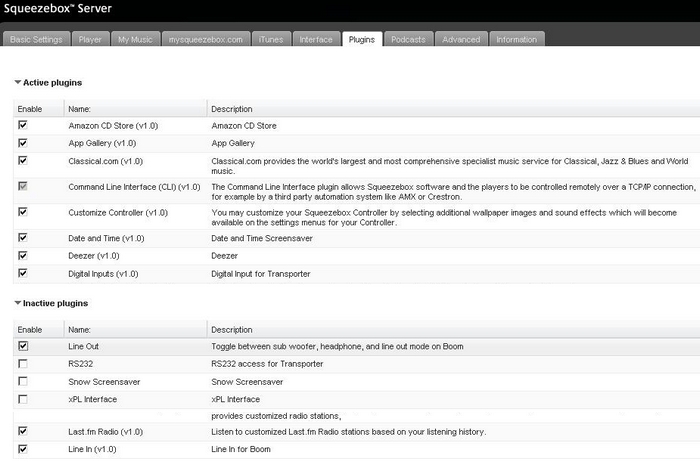Image resolution: width=700 pixels, height=462 pixels.
Task: Select the Advanced tab
Action: tap(461, 40)
